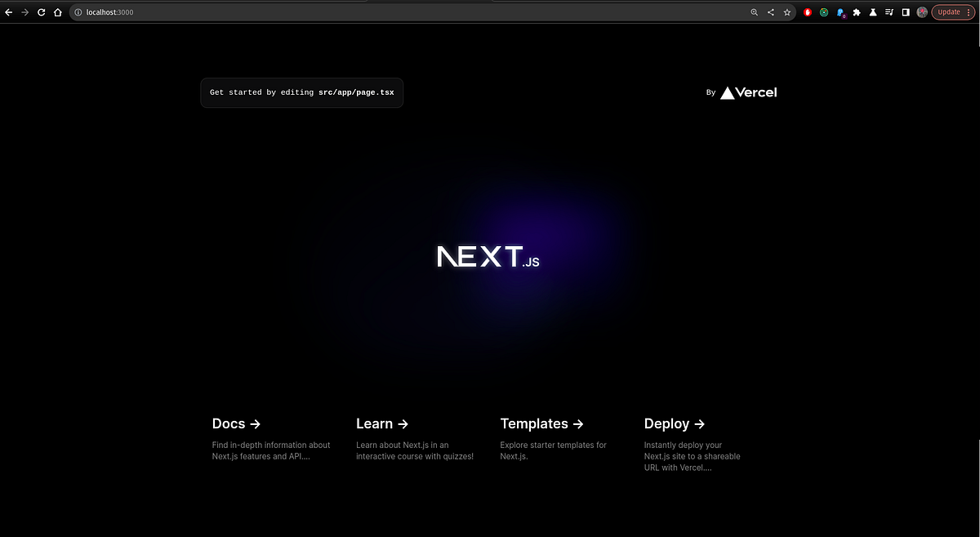Click the share icon in the address bar
Image resolution: width=980 pixels, height=537 pixels.
[770, 11]
